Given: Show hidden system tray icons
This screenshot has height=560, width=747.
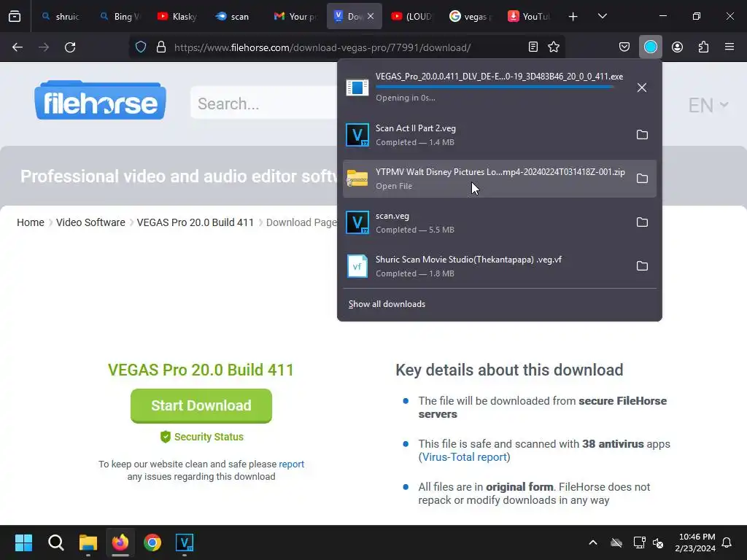Looking at the screenshot, I should tap(593, 542).
